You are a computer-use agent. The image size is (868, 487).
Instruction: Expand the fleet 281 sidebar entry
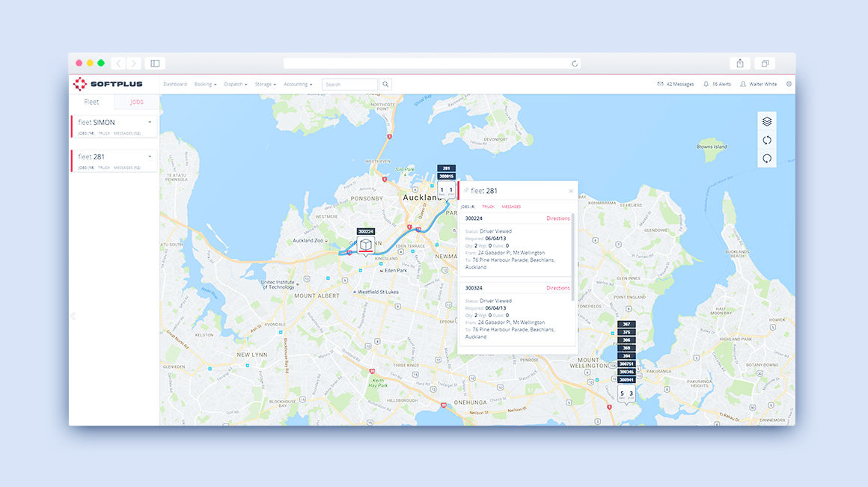pyautogui.click(x=150, y=156)
